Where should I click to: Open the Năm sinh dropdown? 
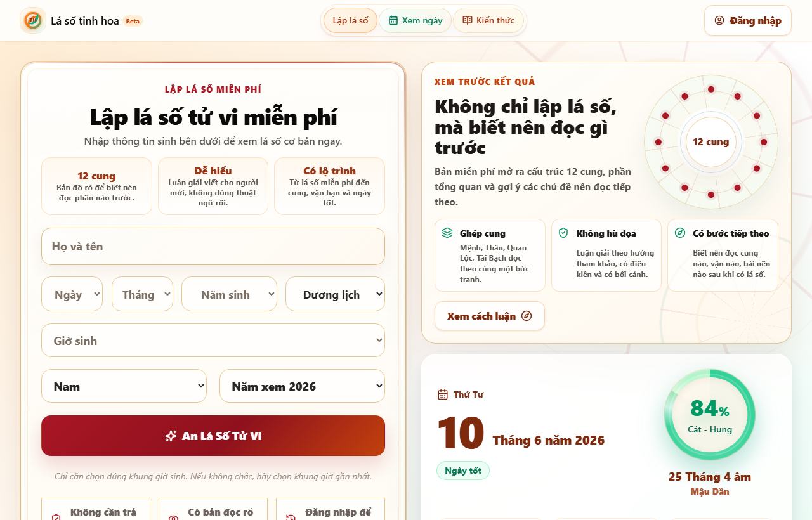[x=230, y=294]
